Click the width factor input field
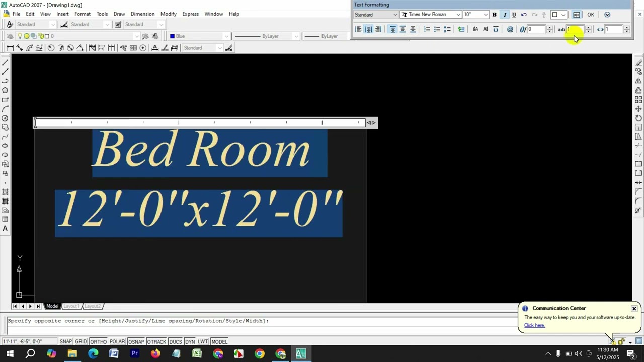This screenshot has width=644, height=362. pos(614,29)
